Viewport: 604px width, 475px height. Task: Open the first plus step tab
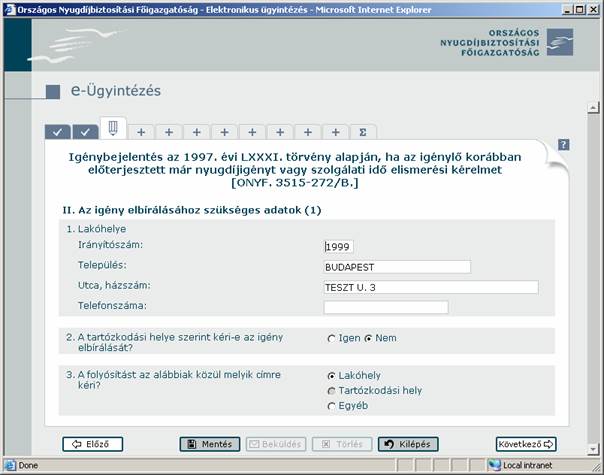(x=141, y=132)
